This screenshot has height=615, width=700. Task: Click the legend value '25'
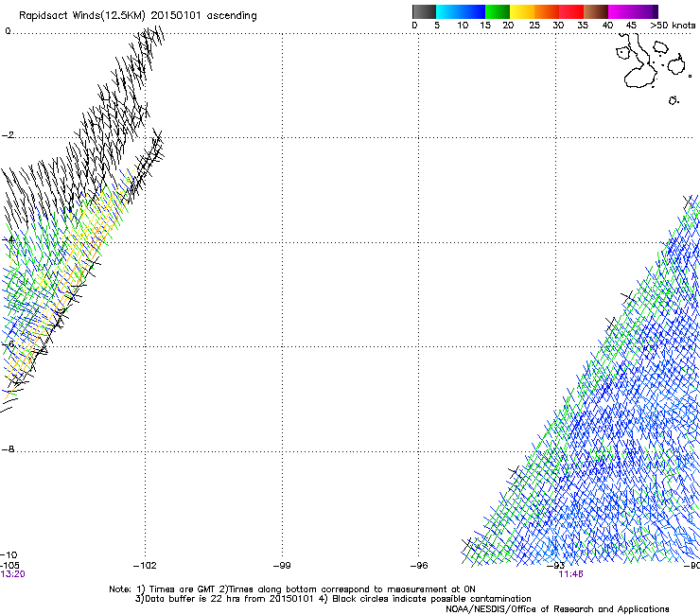[534, 25]
